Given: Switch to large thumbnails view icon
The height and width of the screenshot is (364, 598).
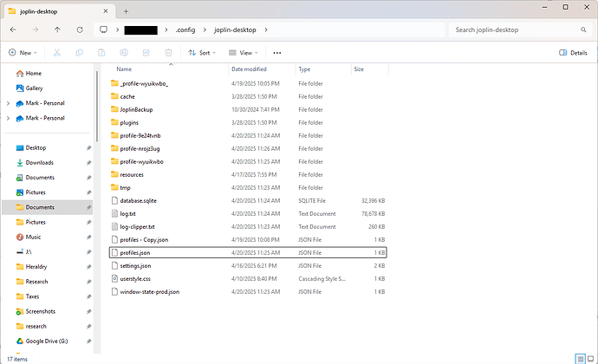Looking at the screenshot, I should tap(591, 359).
